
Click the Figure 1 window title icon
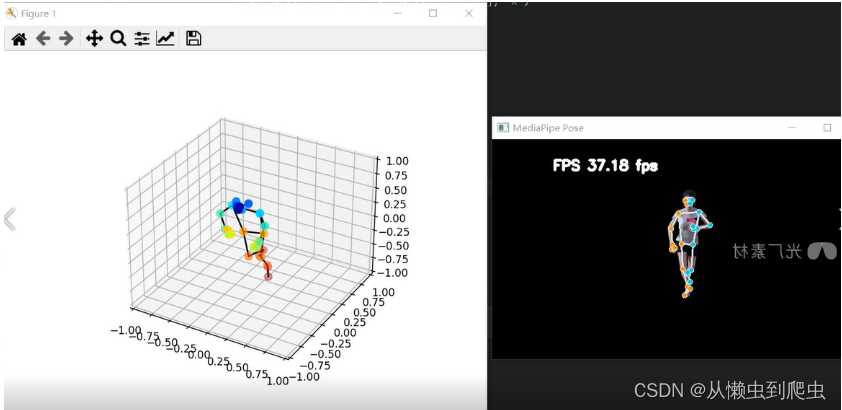point(11,13)
